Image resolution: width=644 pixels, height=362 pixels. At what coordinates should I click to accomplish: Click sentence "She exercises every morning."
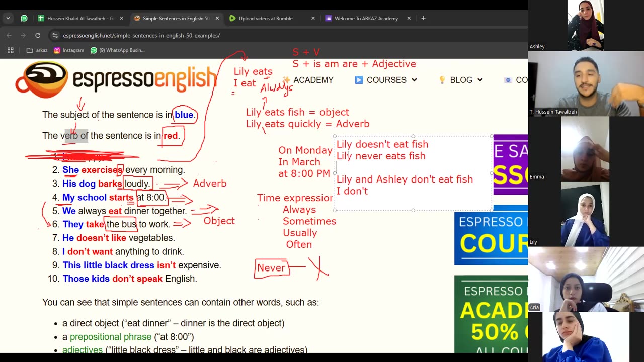124,170
